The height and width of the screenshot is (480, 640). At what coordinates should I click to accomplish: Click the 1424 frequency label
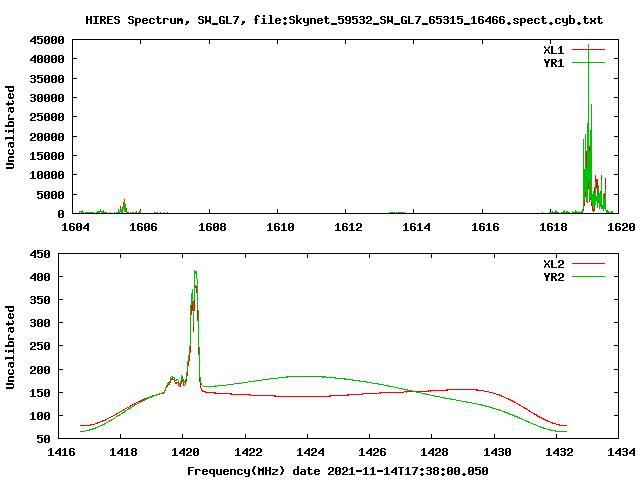coord(310,452)
